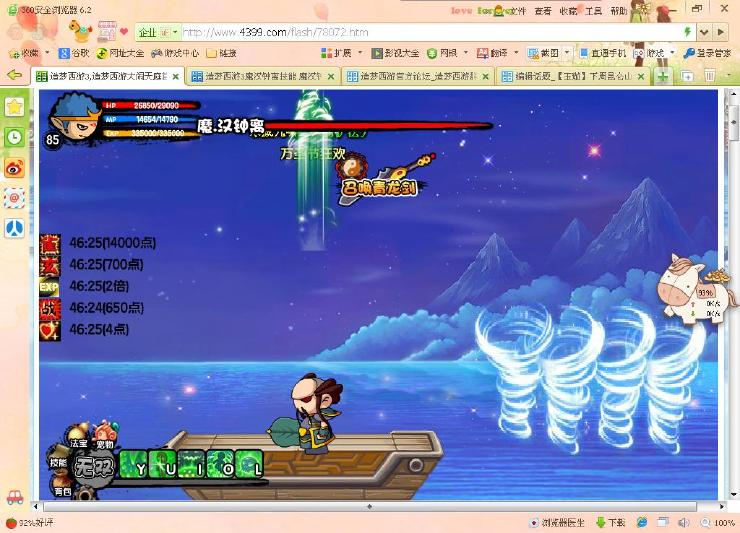Open the clock history sidebar icon

tap(15, 137)
